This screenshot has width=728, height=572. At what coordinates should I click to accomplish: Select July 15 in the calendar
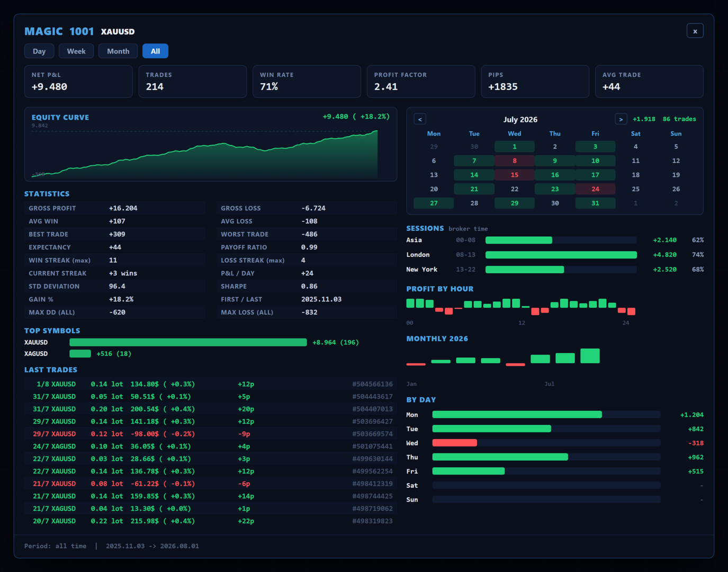pyautogui.click(x=515, y=175)
